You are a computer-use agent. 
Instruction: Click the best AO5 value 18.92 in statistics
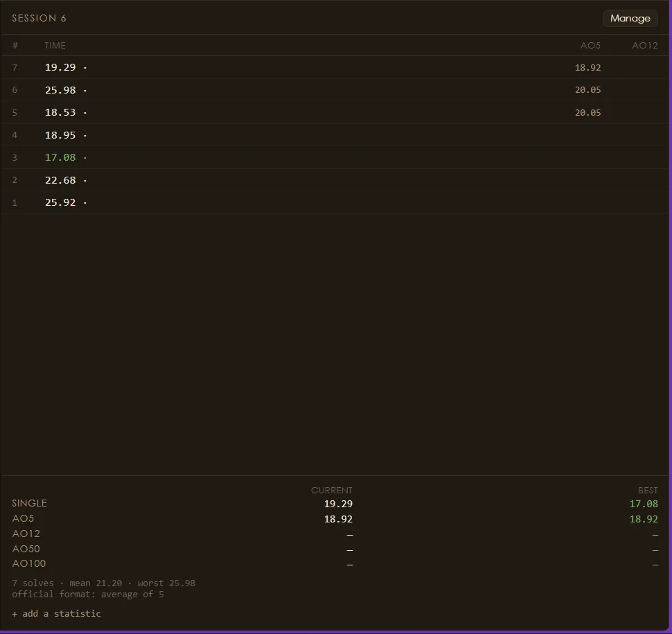[644, 519]
